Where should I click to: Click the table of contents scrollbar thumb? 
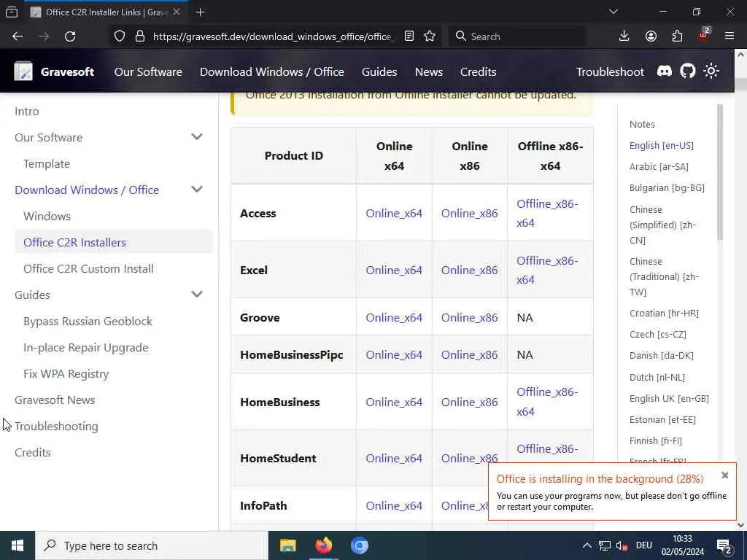[x=719, y=172]
